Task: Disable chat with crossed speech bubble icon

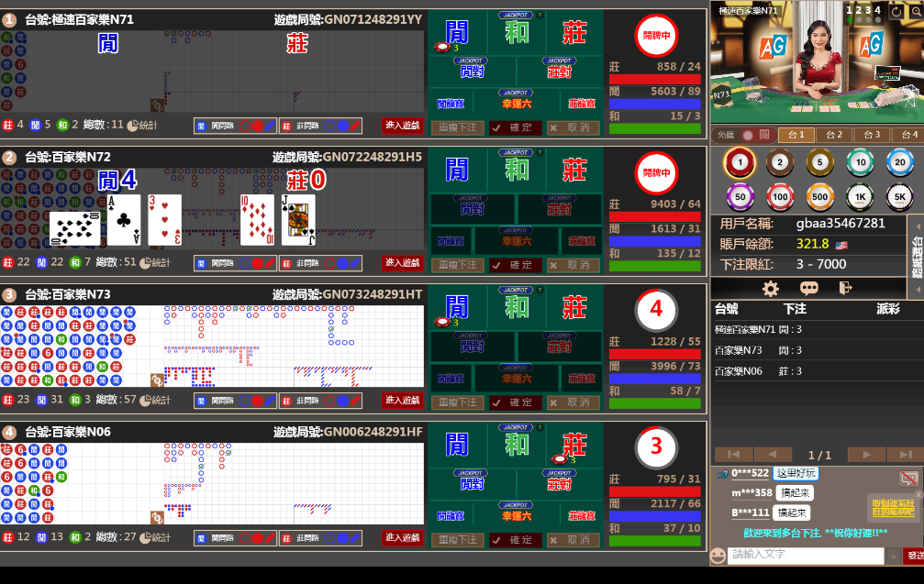Action: coord(908,479)
